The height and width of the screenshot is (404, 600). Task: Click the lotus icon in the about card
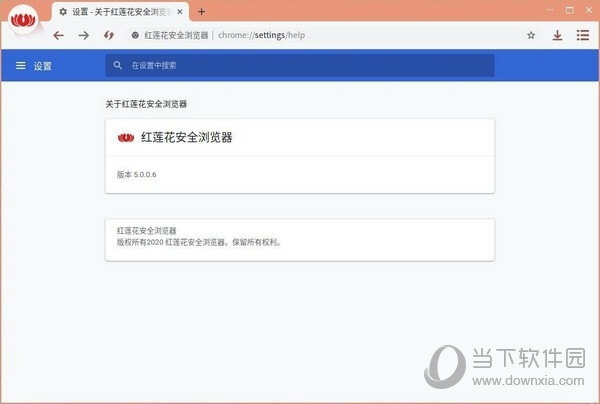[126, 137]
